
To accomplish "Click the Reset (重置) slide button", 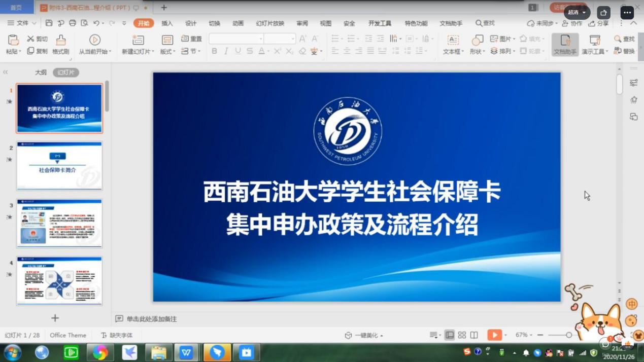I will (191, 39).
